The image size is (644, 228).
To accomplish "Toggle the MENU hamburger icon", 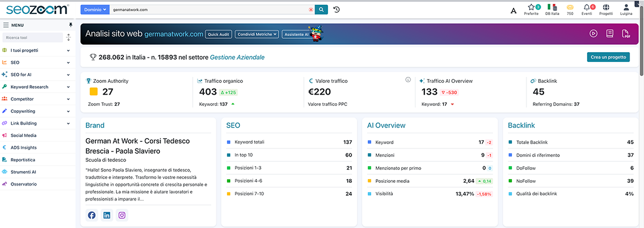I will pyautogui.click(x=6, y=25).
